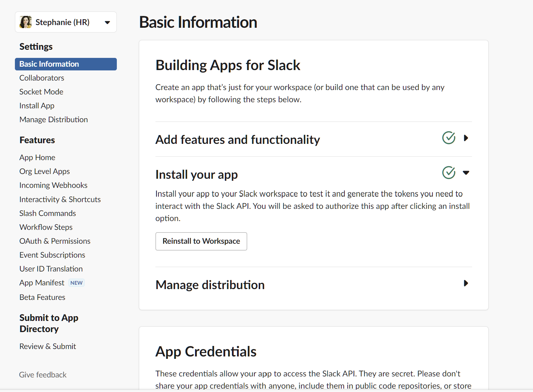Click the NEW badge beside App Manifest
533x392 pixels.
tap(77, 283)
